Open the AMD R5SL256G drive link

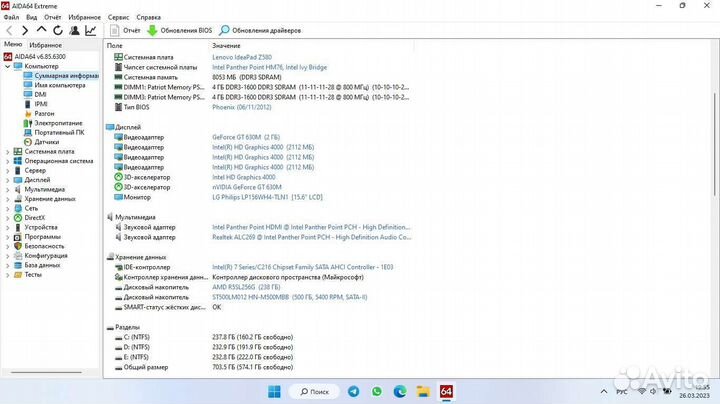[246, 287]
